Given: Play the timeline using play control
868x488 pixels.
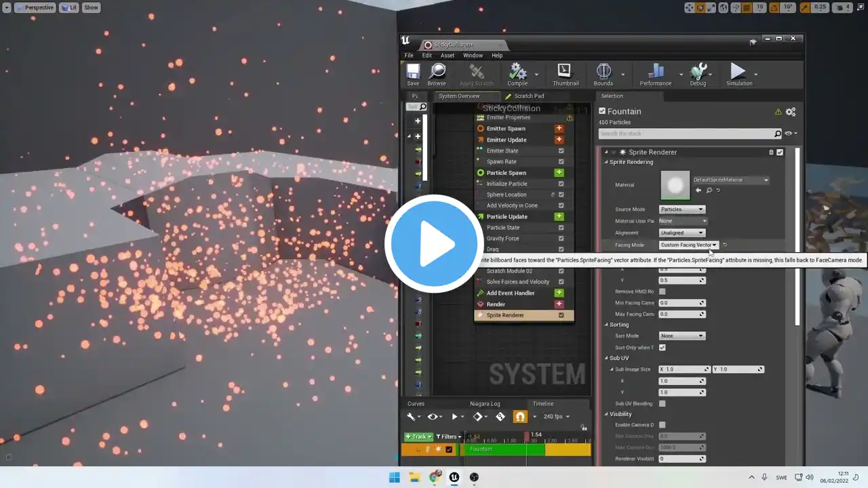Looking at the screenshot, I should click(454, 417).
